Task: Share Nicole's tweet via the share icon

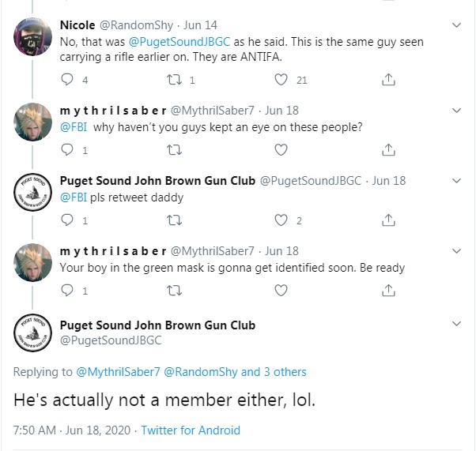Action: tap(388, 80)
